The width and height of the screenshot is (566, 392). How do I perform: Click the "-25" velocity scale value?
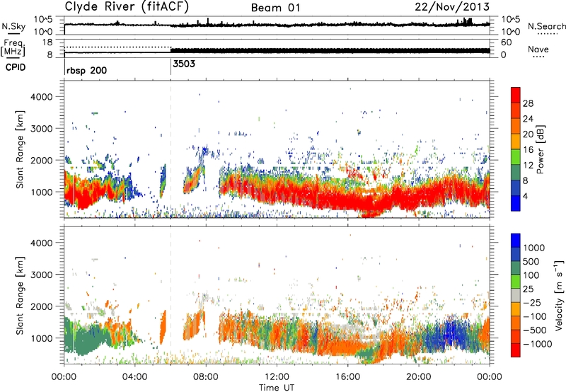(533, 302)
